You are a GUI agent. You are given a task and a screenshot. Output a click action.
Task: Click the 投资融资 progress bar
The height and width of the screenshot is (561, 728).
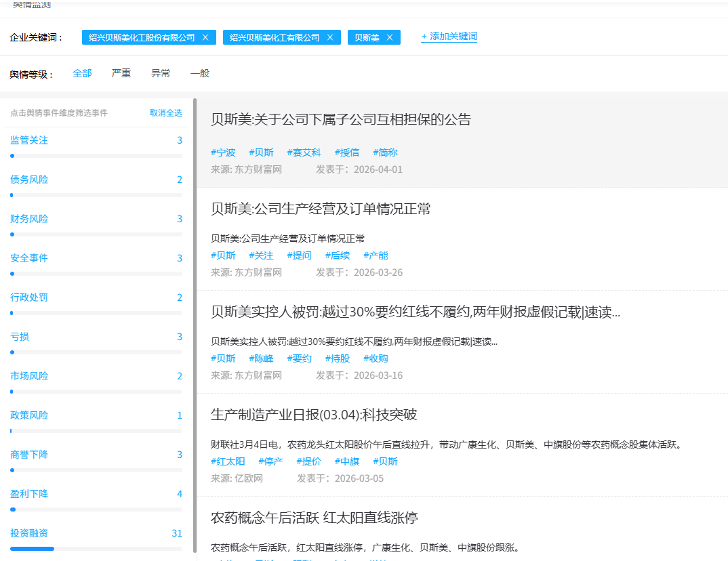click(x=96, y=548)
